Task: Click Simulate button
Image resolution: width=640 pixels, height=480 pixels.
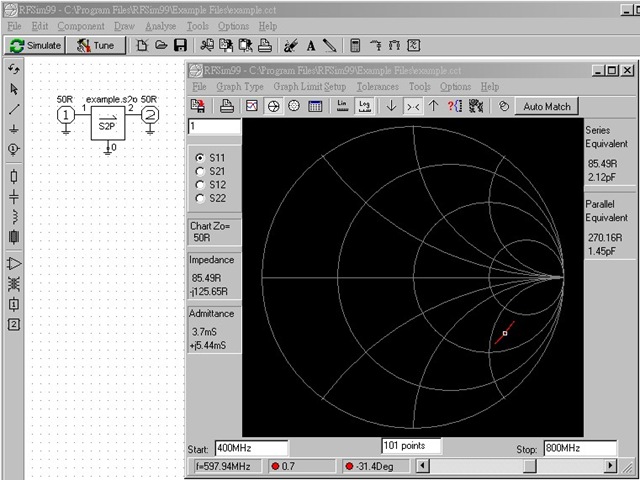Action: (x=35, y=45)
